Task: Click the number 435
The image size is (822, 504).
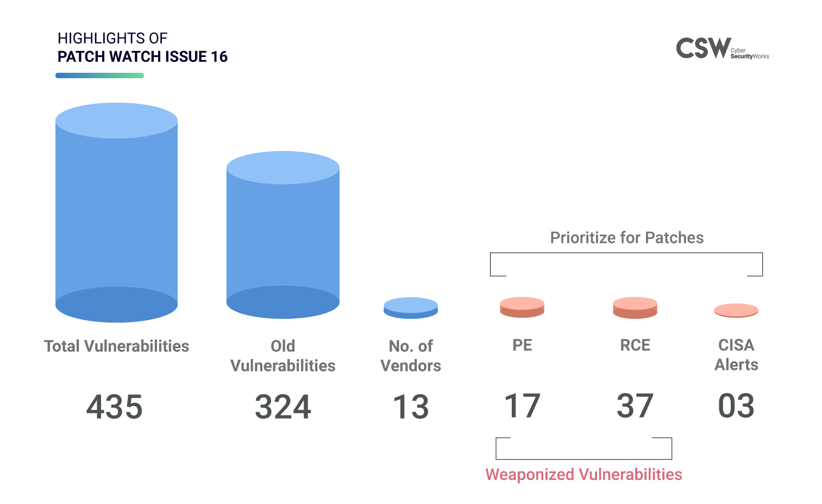Action: tap(115, 407)
